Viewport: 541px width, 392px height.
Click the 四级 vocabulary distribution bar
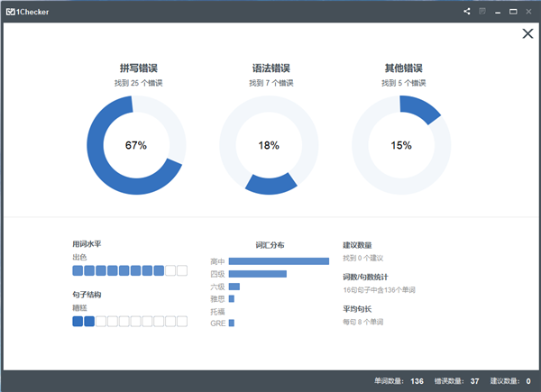257,274
